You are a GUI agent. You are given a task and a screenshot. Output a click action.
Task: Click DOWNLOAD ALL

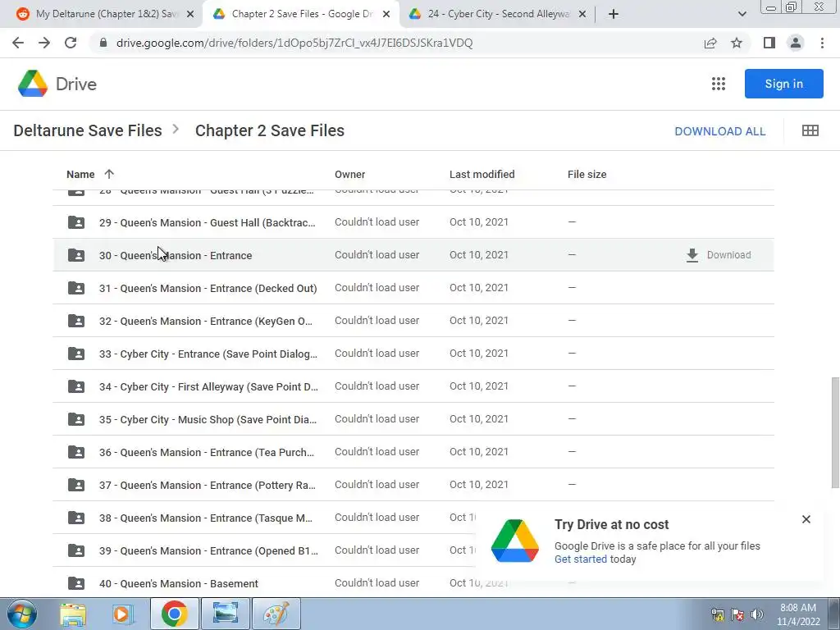[x=720, y=131]
